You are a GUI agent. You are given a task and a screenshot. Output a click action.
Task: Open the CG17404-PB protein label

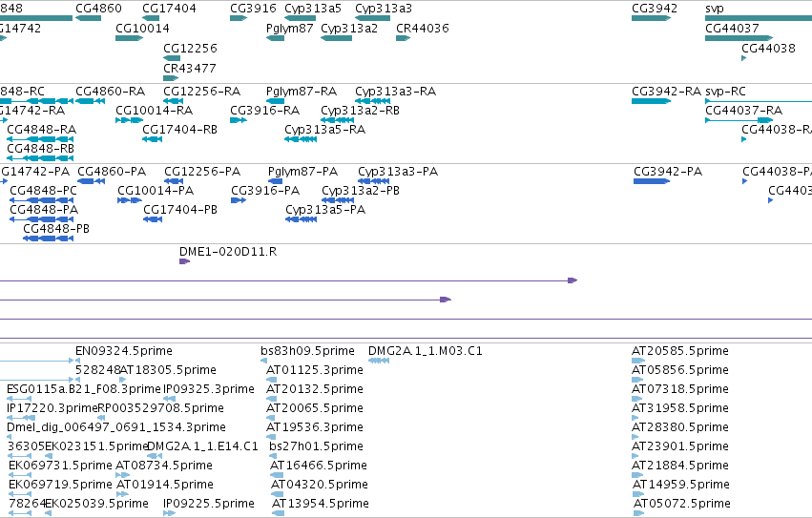click(180, 210)
